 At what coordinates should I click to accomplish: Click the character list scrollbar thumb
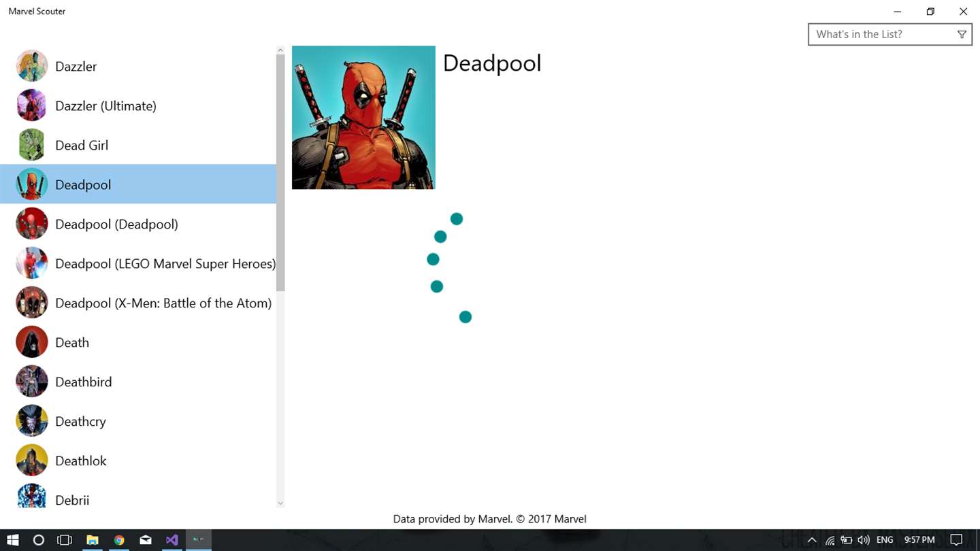280,173
